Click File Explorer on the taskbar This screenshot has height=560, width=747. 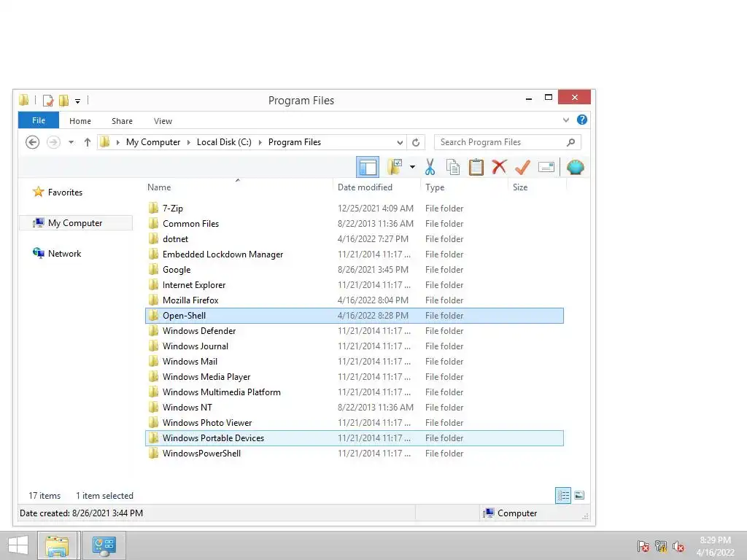[x=57, y=545]
